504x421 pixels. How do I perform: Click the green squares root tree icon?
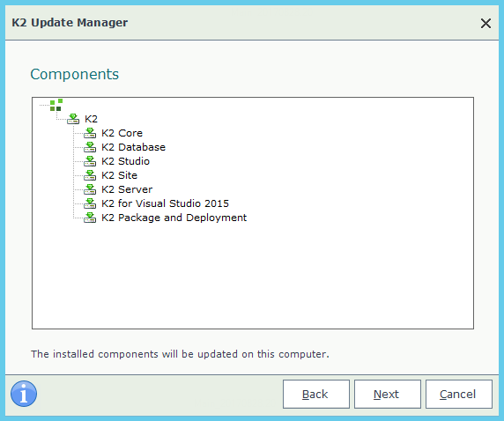pos(56,105)
